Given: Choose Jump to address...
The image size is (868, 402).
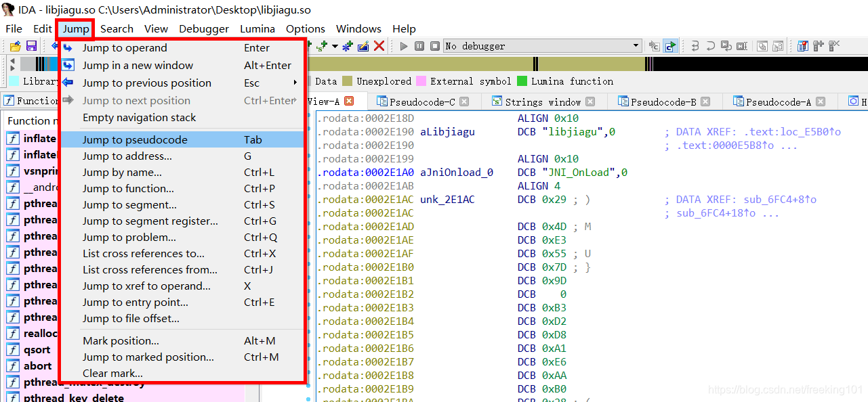Looking at the screenshot, I should [182, 156].
